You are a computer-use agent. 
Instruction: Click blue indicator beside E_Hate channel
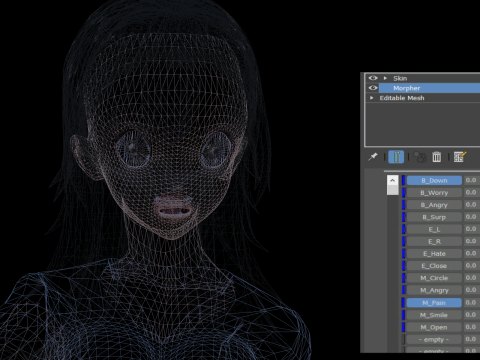403,254
